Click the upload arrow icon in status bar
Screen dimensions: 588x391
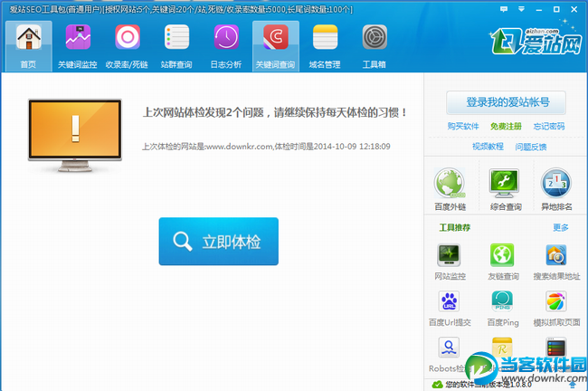pos(573,385)
